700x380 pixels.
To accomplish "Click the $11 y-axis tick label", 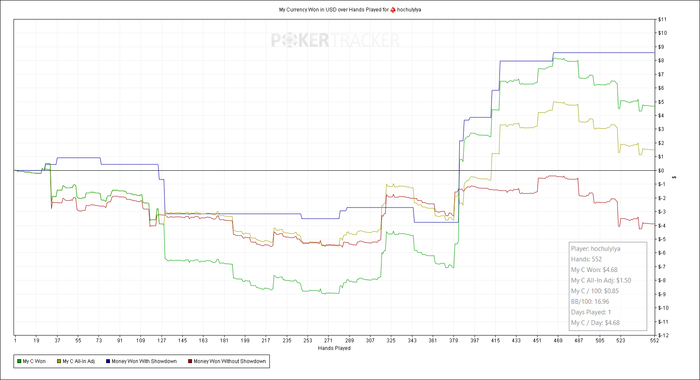I will point(662,19).
